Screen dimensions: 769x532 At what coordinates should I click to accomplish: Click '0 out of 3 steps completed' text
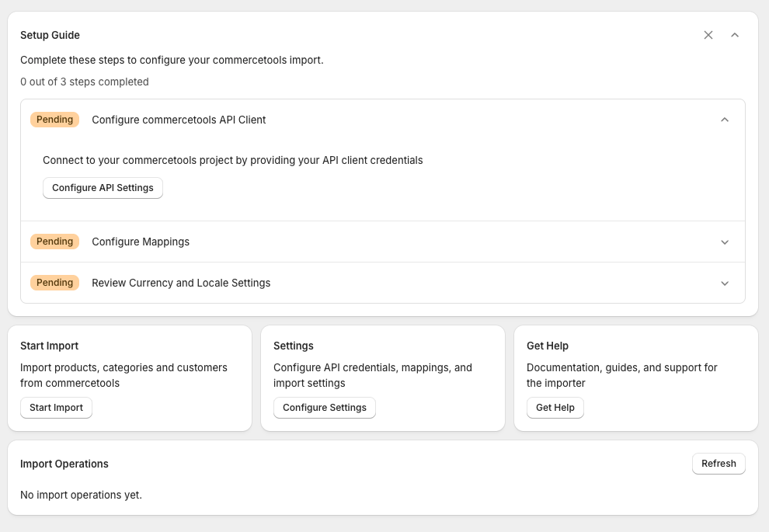coord(85,82)
